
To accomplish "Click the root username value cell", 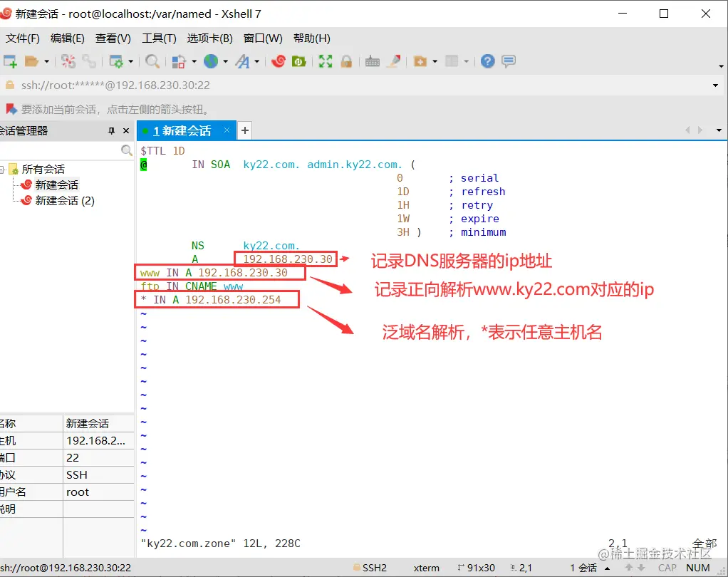I will coord(98,492).
